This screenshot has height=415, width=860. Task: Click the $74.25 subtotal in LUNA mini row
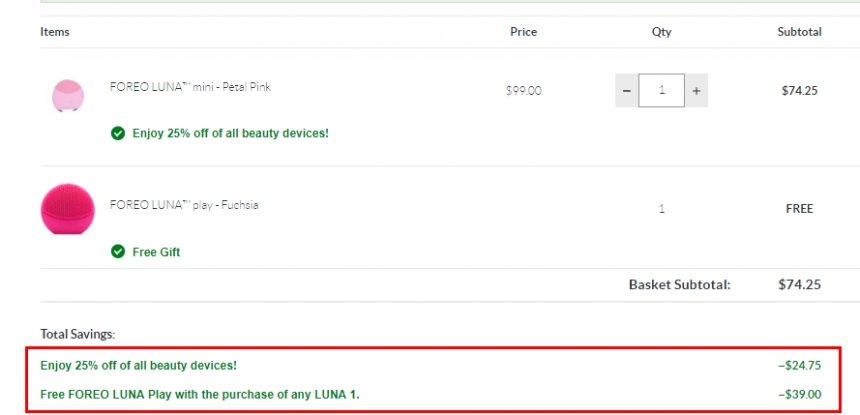pos(800,90)
